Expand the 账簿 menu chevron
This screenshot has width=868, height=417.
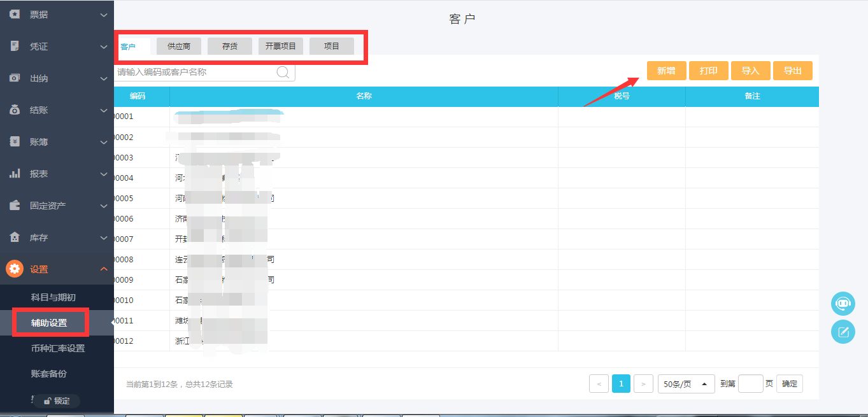pos(104,142)
